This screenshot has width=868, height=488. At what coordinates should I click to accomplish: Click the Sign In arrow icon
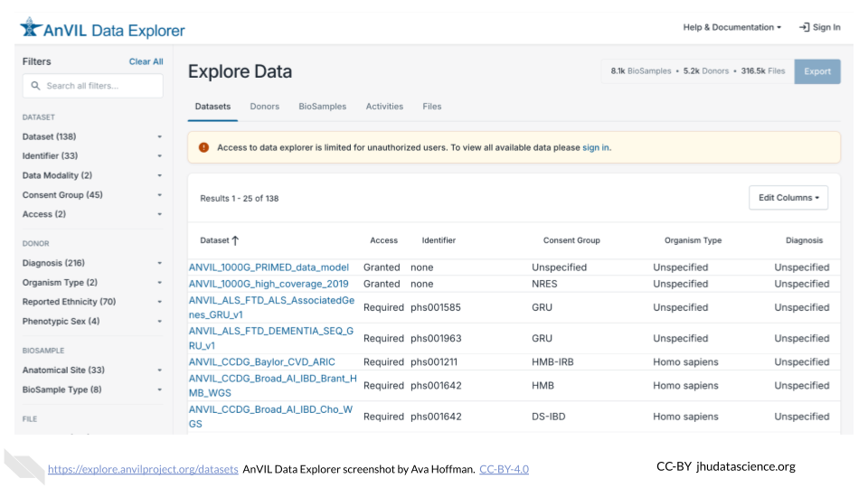(x=804, y=27)
